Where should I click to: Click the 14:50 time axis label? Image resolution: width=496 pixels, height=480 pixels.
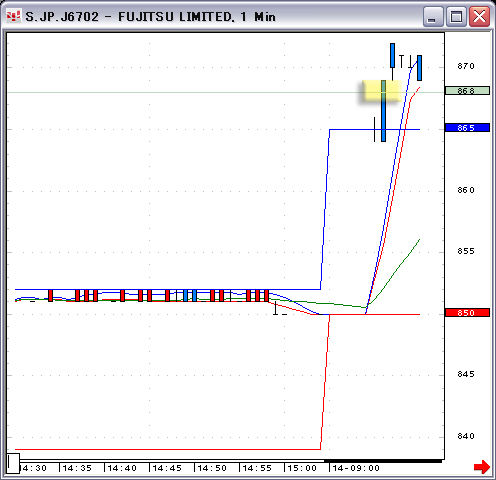212,468
